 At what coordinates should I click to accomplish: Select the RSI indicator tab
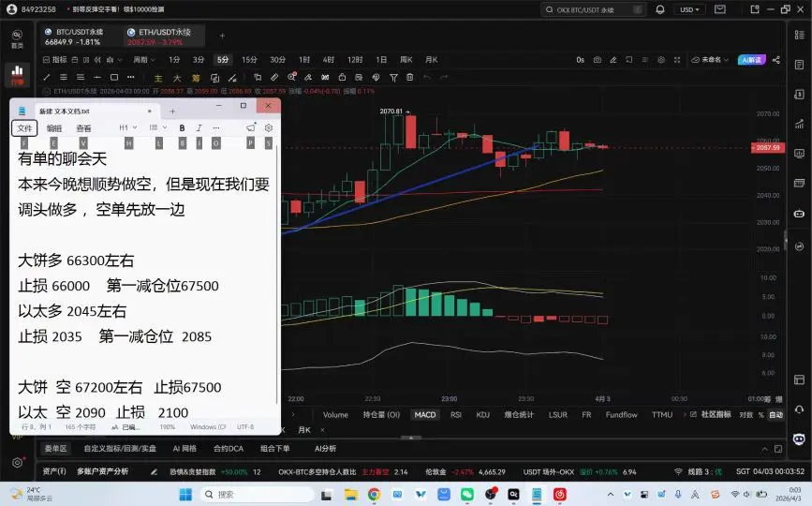[x=456, y=415]
